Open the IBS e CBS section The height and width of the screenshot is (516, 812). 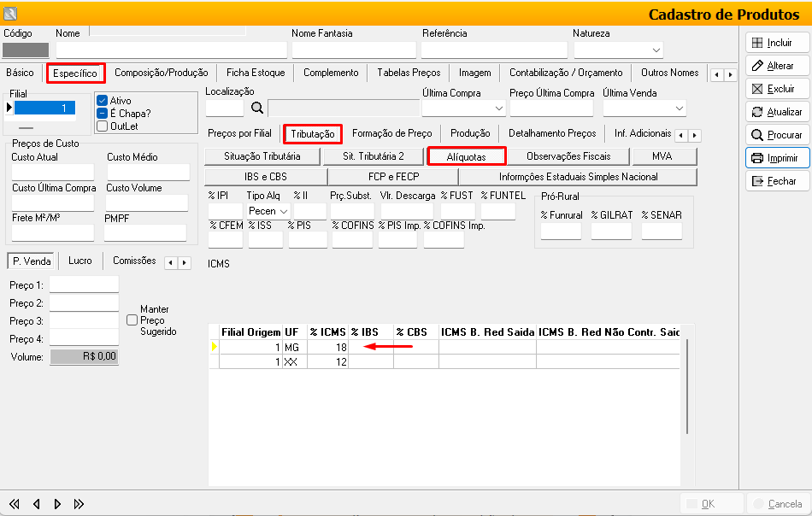coord(266,177)
